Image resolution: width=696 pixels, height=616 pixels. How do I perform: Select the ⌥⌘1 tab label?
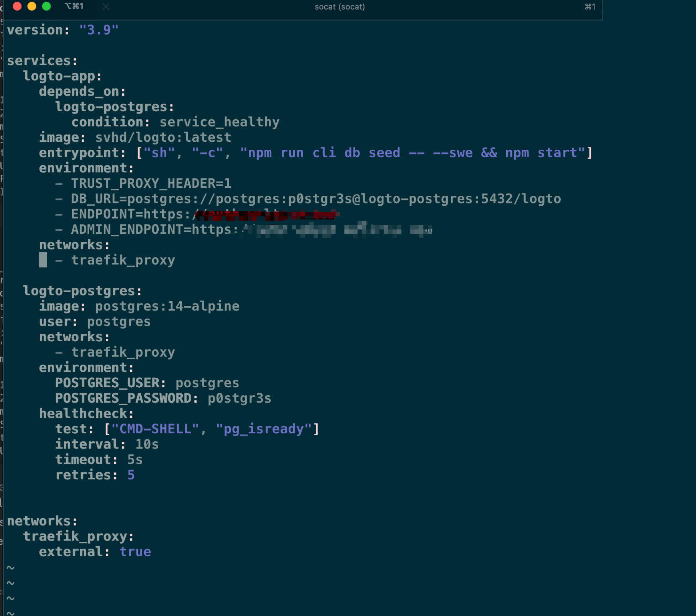point(74,6)
